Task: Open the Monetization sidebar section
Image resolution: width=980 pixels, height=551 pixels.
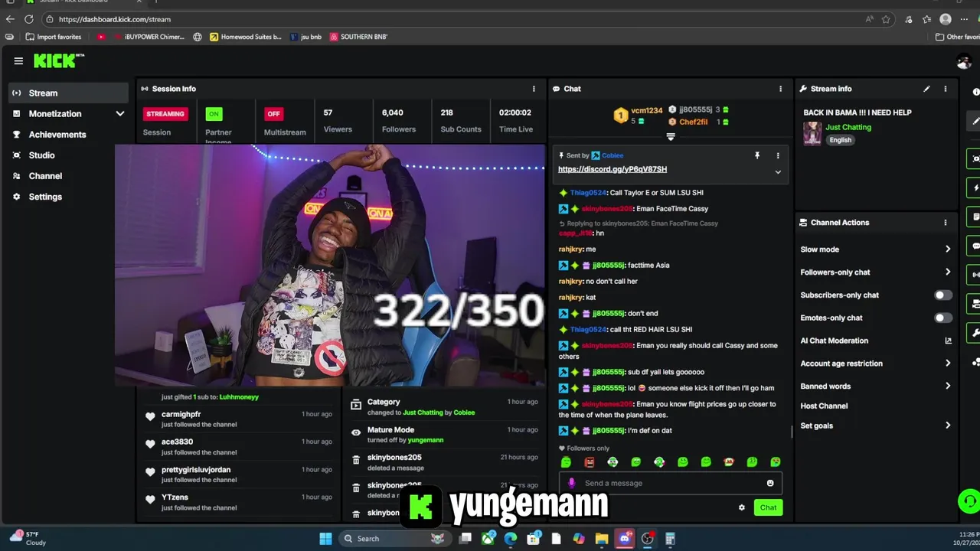Action: tap(55, 113)
